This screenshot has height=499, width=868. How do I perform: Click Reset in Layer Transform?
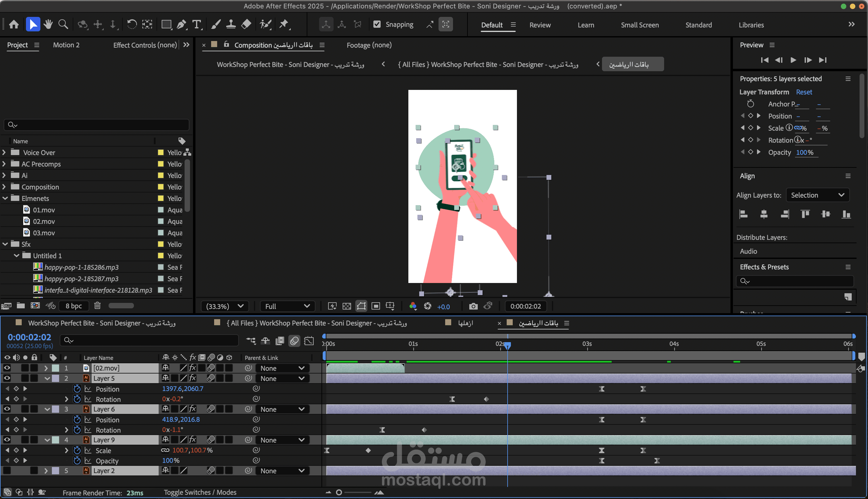point(803,92)
